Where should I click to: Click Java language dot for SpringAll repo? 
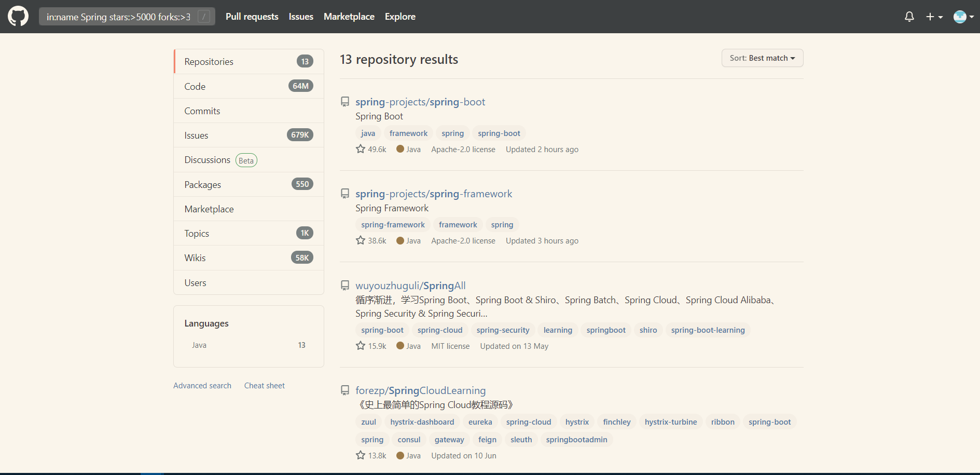point(400,346)
